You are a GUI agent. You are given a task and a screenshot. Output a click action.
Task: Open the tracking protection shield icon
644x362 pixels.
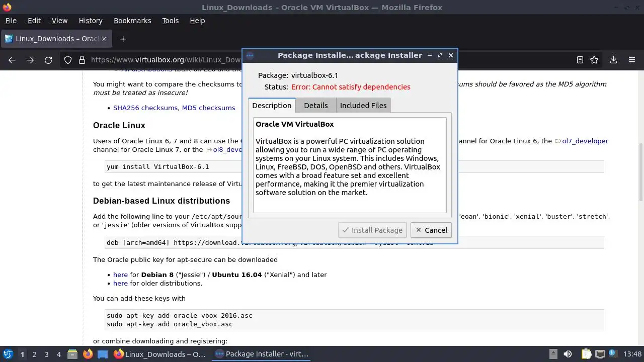[x=68, y=60]
